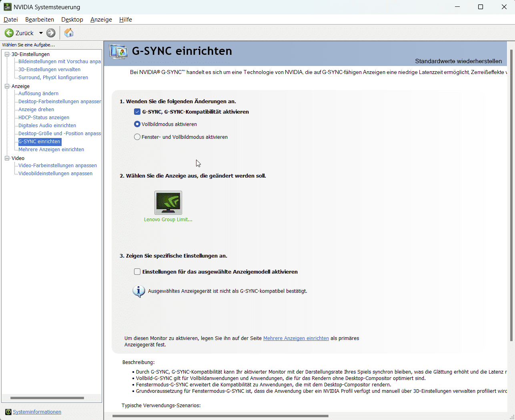This screenshot has height=420, width=515.
Task: Open Desktop-Größe und -Position anpassen
Action: (60, 134)
